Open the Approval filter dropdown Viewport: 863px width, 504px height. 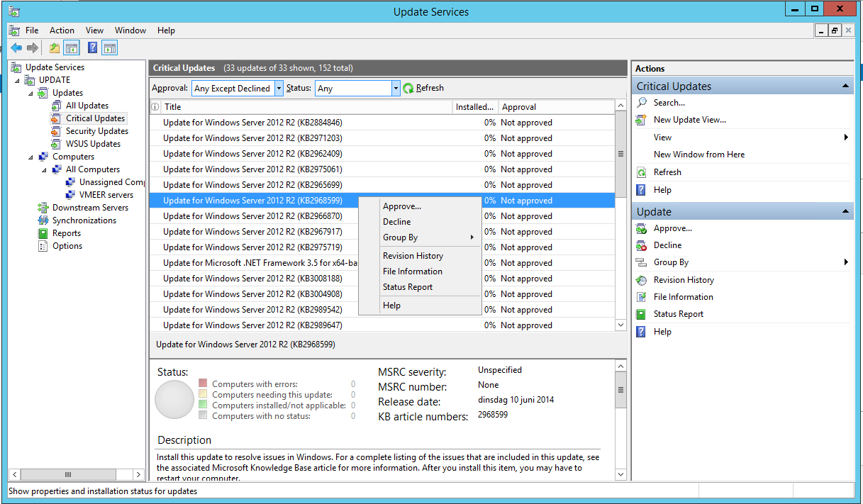(279, 89)
